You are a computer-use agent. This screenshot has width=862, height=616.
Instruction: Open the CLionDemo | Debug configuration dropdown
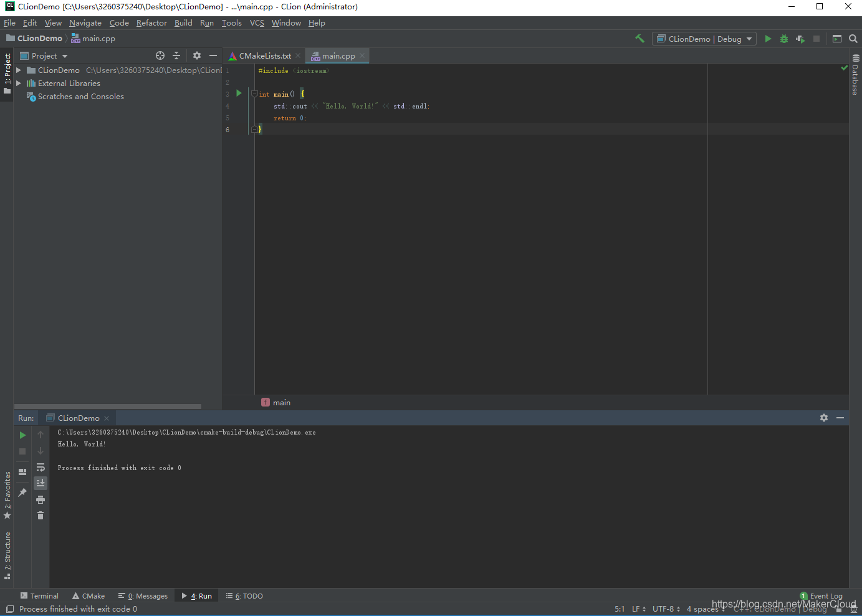(704, 39)
